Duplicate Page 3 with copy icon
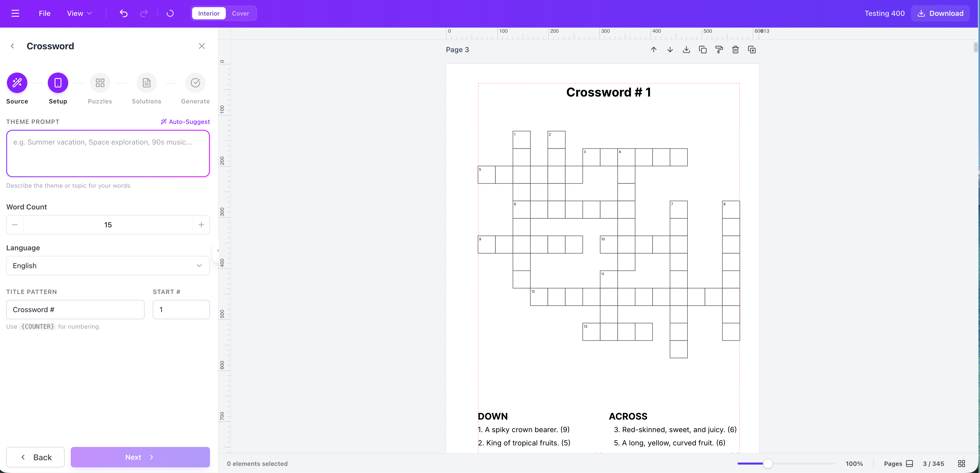Viewport: 980px width, 473px height. 703,50
